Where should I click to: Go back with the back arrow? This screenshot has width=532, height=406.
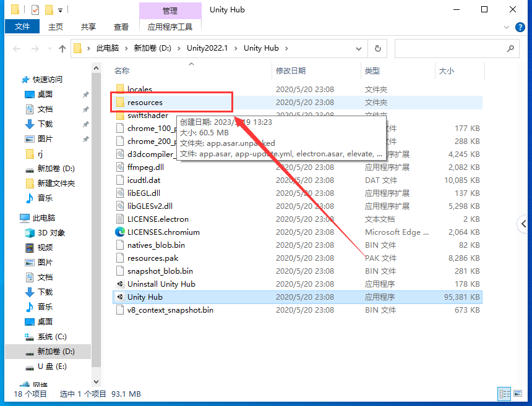(17, 49)
